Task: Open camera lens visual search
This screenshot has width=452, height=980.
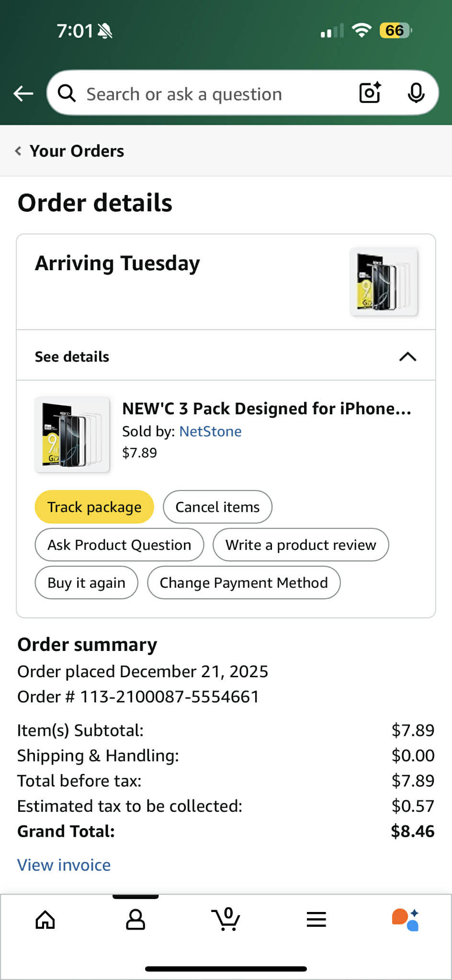Action: point(370,93)
